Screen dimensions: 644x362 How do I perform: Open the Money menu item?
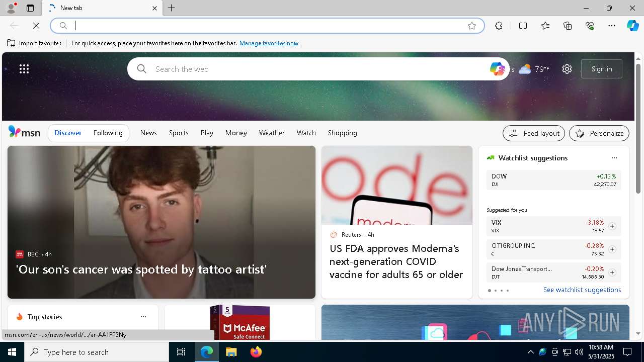pyautogui.click(x=236, y=133)
